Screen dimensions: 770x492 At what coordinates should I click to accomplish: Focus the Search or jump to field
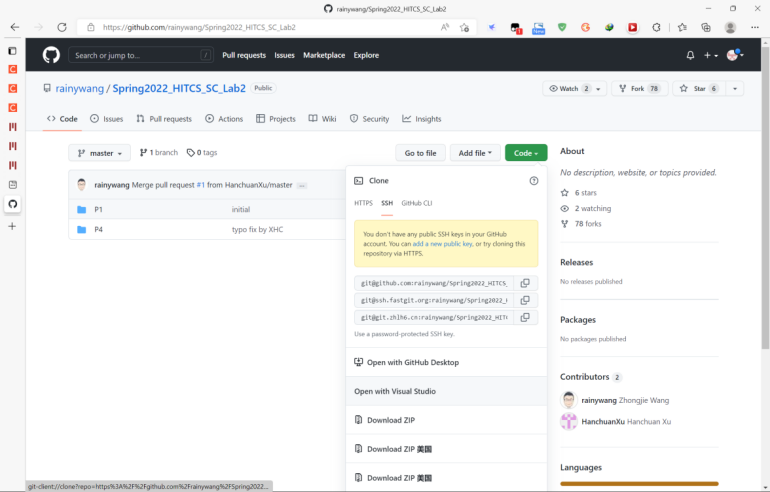(x=140, y=55)
